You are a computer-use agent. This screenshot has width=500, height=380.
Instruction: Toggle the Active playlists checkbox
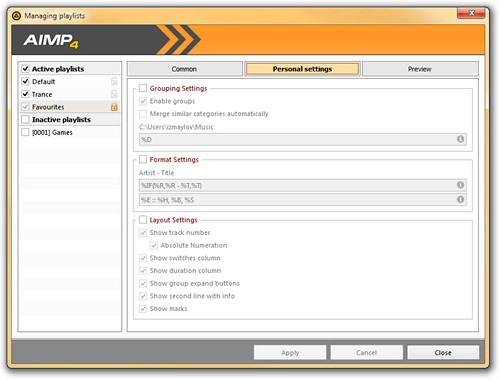(25, 69)
